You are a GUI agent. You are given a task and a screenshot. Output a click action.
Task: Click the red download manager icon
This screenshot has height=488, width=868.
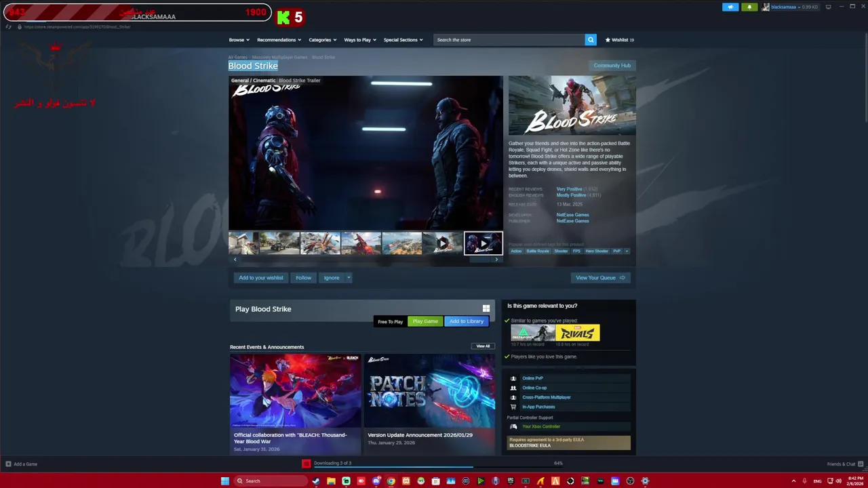(x=306, y=464)
